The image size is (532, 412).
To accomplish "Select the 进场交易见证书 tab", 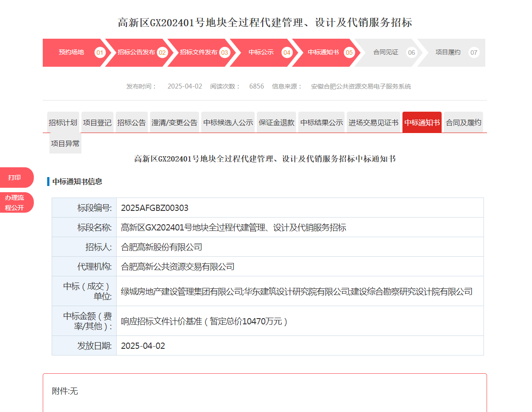I will pos(373,122).
